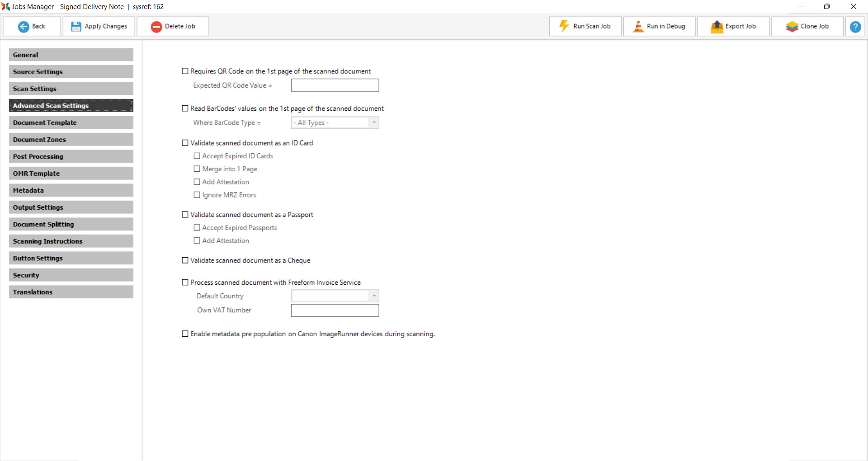868x461 pixels.
Task: Enable the Requires QR Code checkbox
Action: click(x=185, y=71)
